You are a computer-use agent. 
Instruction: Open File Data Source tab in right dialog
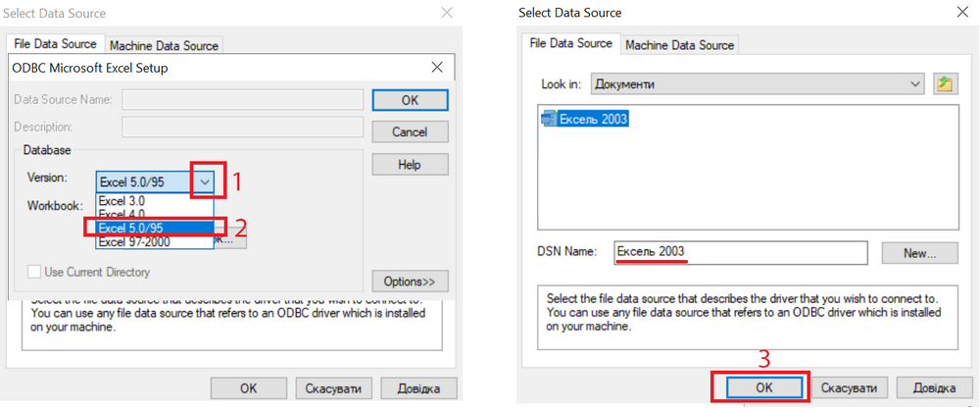click(x=570, y=44)
